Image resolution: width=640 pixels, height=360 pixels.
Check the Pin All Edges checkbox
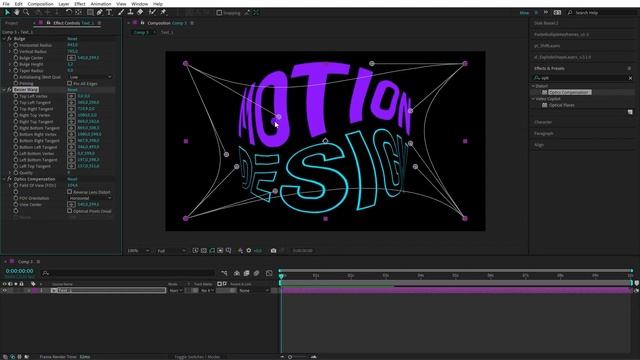tap(69, 83)
